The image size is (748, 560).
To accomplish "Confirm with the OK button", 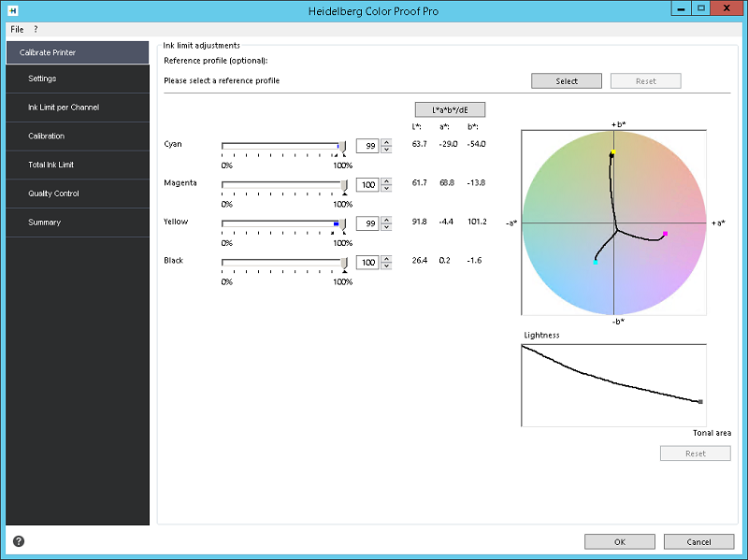I will click(620, 542).
